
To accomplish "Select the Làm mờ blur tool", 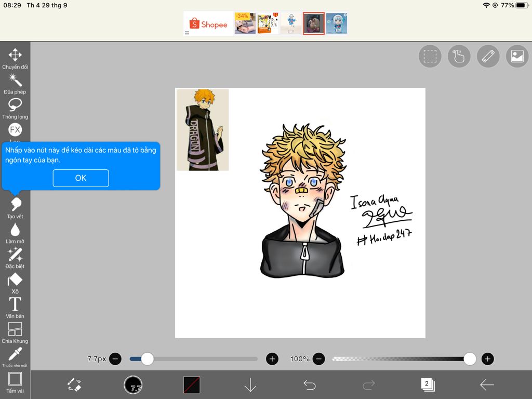I will (15, 233).
